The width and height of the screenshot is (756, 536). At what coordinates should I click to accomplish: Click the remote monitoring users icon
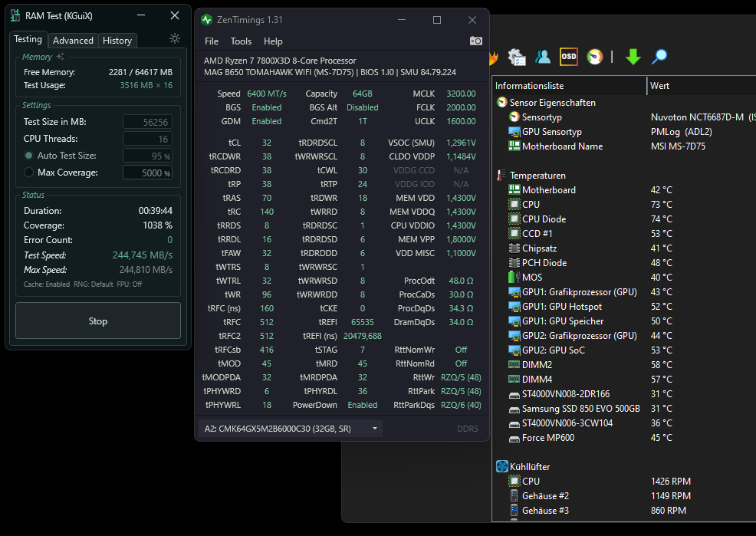click(543, 56)
